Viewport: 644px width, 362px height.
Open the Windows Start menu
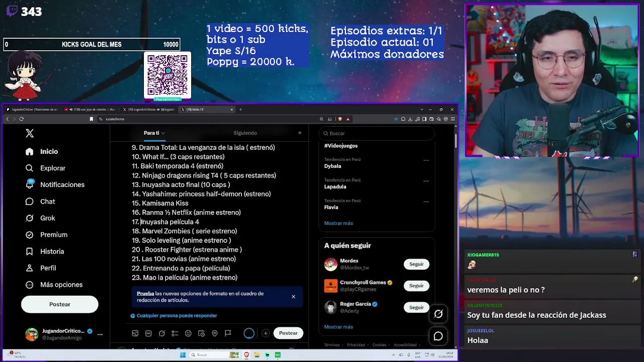(183, 355)
